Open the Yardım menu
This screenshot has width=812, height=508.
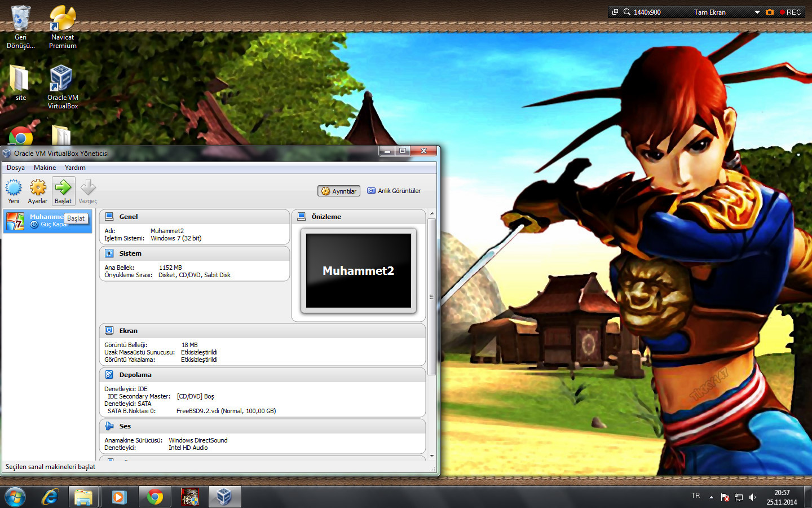pos(75,168)
